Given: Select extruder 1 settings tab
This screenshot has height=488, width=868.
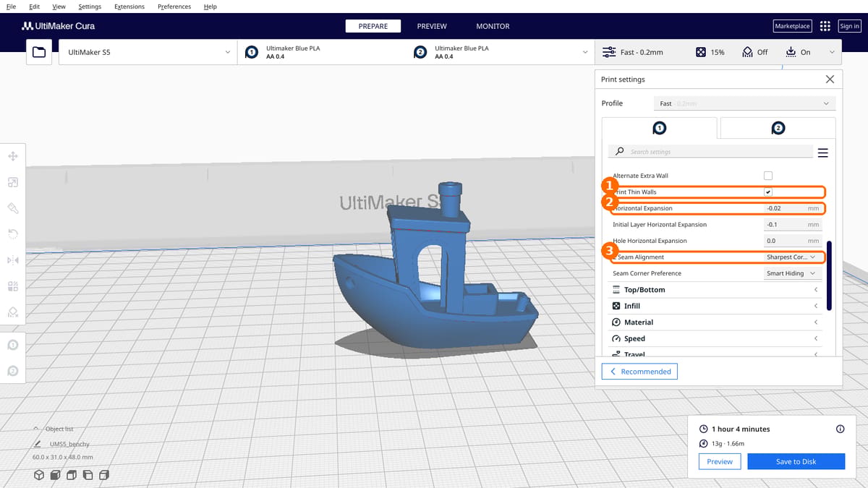Looking at the screenshot, I should coord(659,128).
